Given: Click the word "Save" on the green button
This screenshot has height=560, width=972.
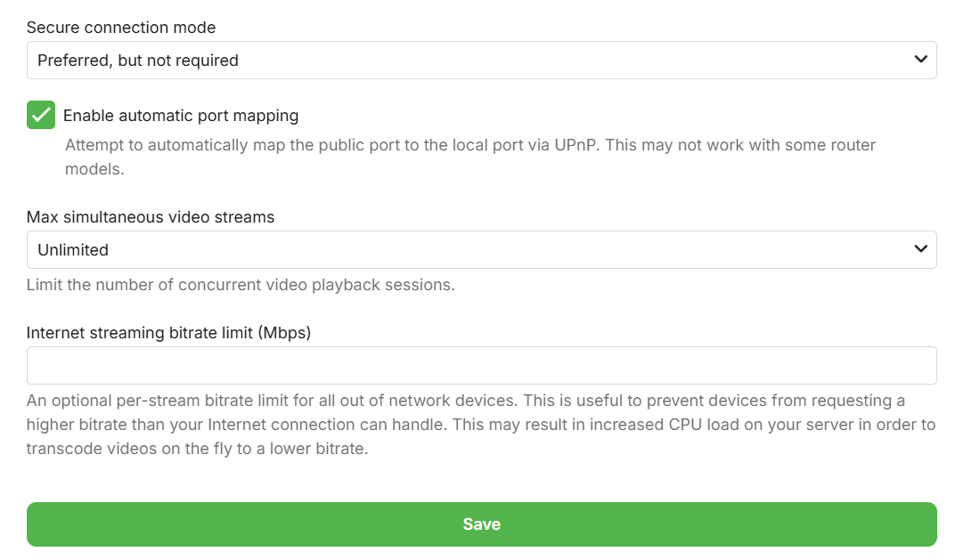Looking at the screenshot, I should click(x=482, y=524).
